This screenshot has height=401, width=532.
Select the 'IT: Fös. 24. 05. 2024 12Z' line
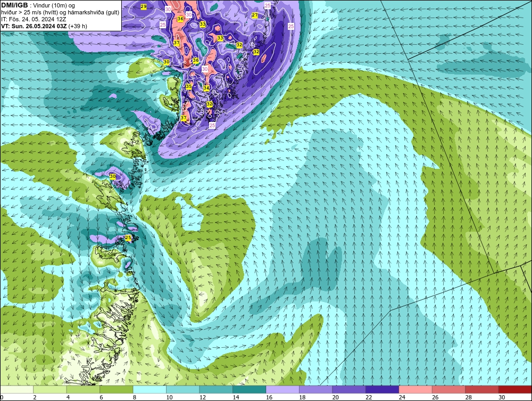pos(34,19)
